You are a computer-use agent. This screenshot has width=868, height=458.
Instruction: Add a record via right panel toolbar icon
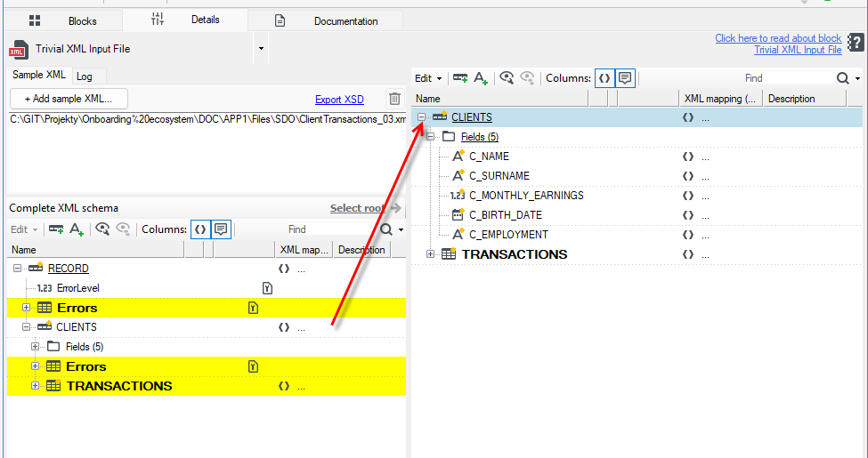460,78
